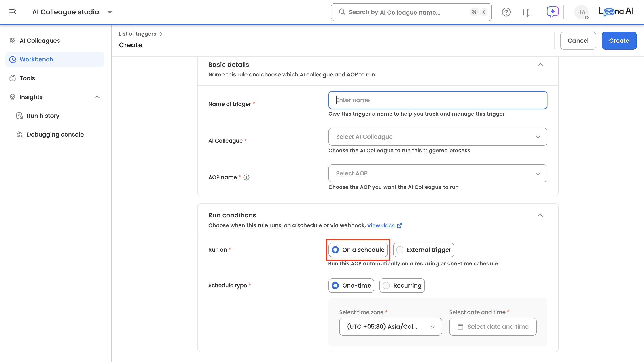
Task: Open the HA user avatar
Action: 581,12
